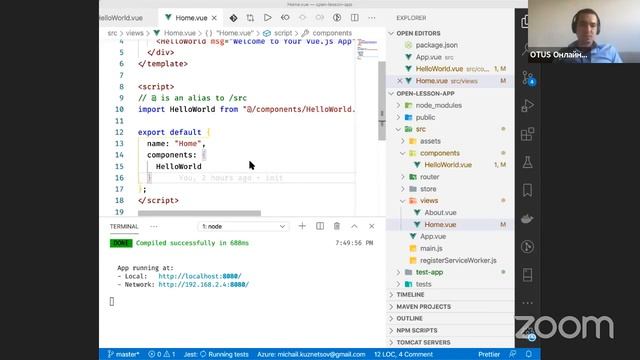640x360 pixels.
Task: Open the Docker view in activity bar
Action: click(527, 219)
